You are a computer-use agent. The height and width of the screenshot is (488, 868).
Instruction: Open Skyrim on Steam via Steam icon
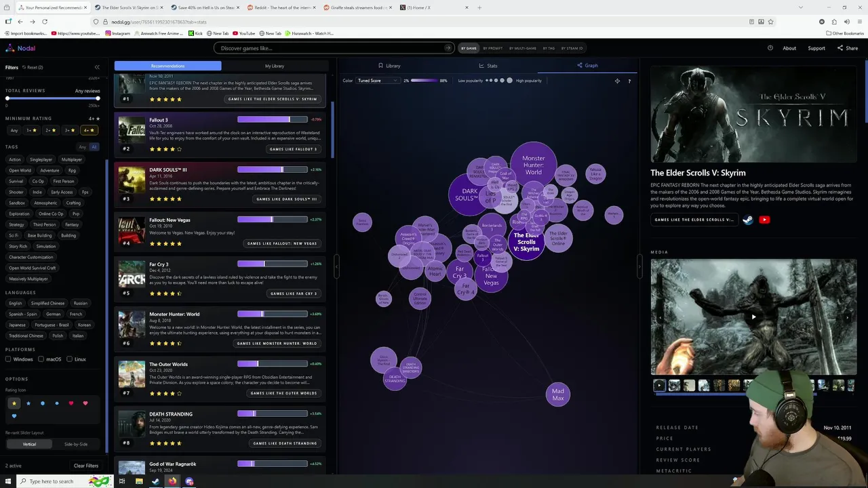[x=747, y=220]
